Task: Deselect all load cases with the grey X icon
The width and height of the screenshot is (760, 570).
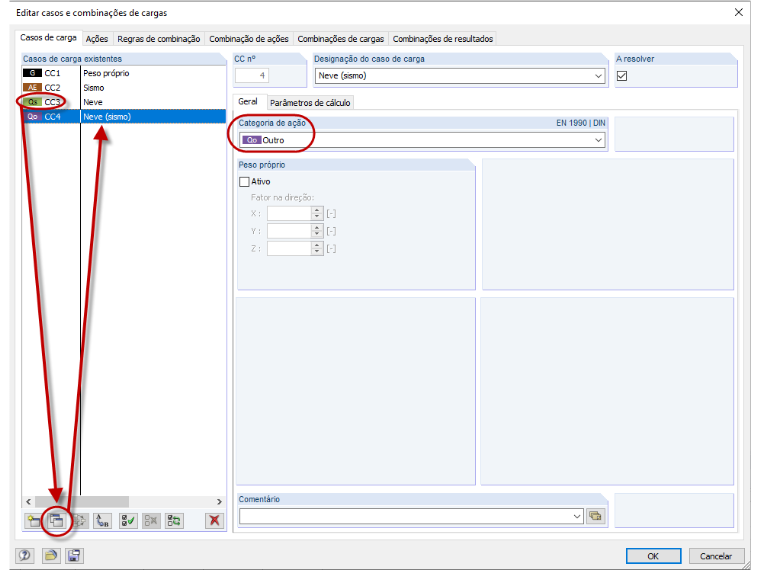Action: click(151, 521)
